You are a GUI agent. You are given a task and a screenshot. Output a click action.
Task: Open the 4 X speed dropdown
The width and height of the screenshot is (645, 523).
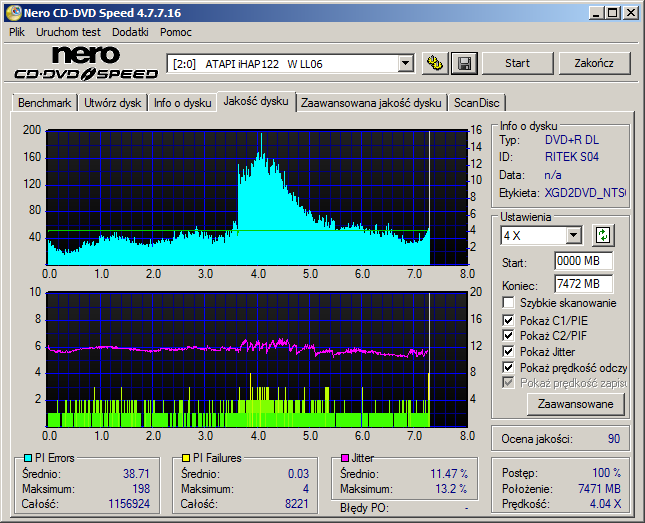[x=573, y=236]
